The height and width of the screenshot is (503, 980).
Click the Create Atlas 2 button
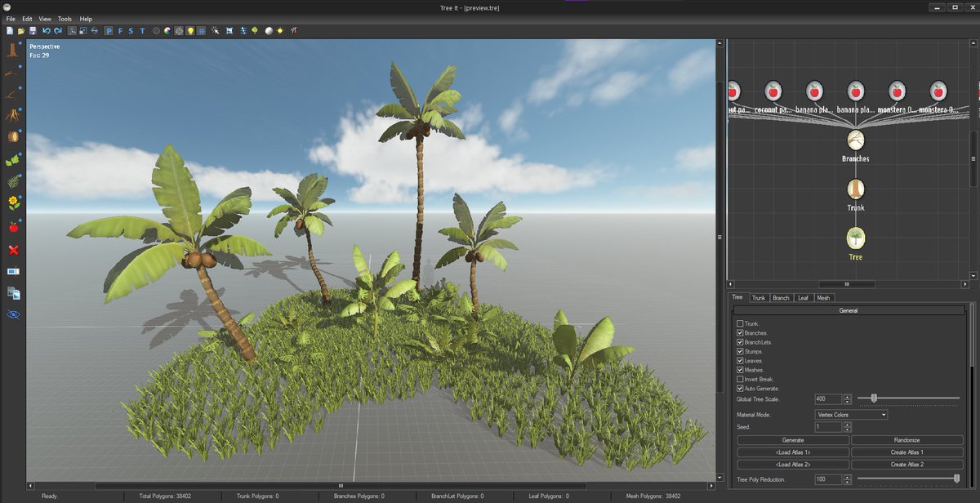click(906, 464)
